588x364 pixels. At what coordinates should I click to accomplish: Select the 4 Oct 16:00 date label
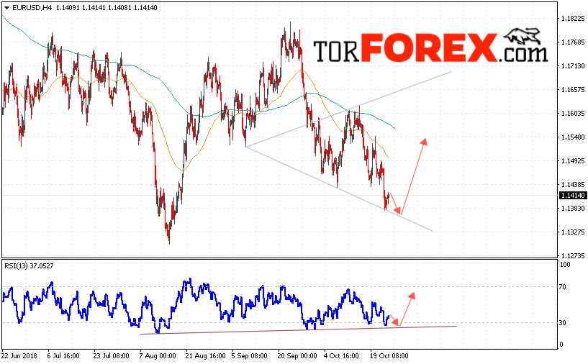pos(341,356)
